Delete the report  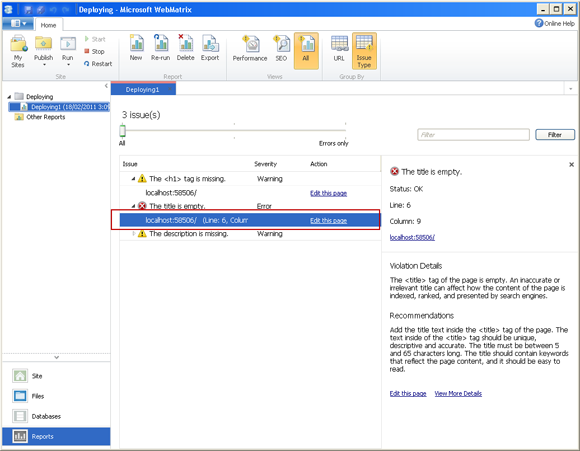[185, 48]
